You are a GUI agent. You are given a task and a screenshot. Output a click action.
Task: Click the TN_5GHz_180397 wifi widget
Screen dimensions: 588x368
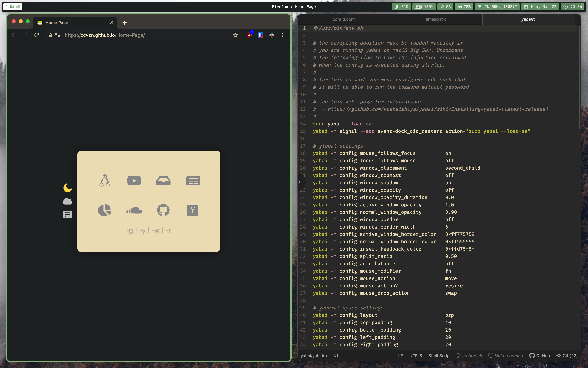click(497, 7)
